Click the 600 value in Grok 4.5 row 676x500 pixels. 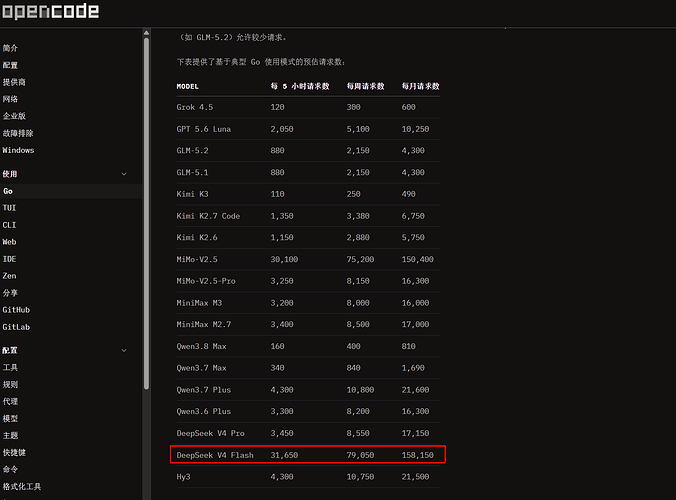408,107
